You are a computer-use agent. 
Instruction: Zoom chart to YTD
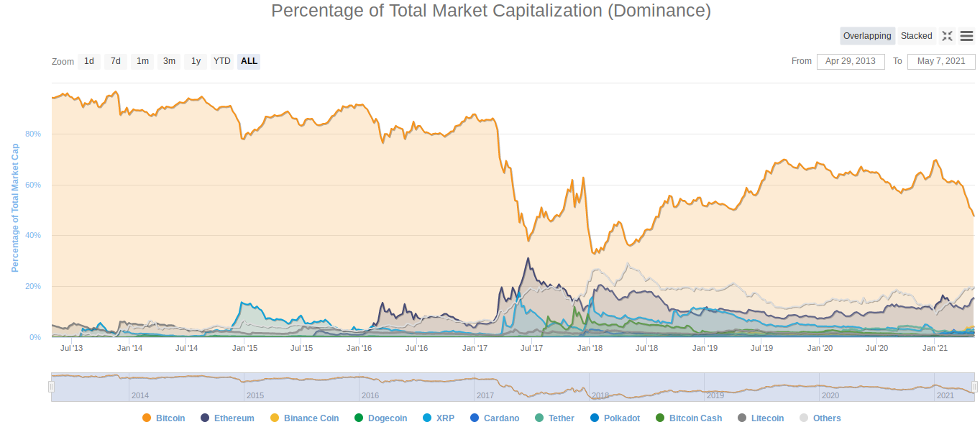[x=221, y=61]
